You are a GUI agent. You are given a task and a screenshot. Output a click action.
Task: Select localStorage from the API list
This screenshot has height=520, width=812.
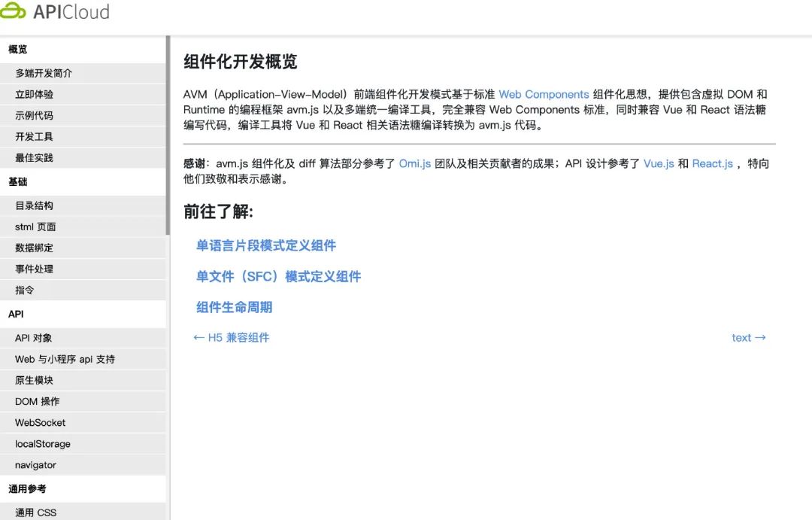click(x=41, y=443)
